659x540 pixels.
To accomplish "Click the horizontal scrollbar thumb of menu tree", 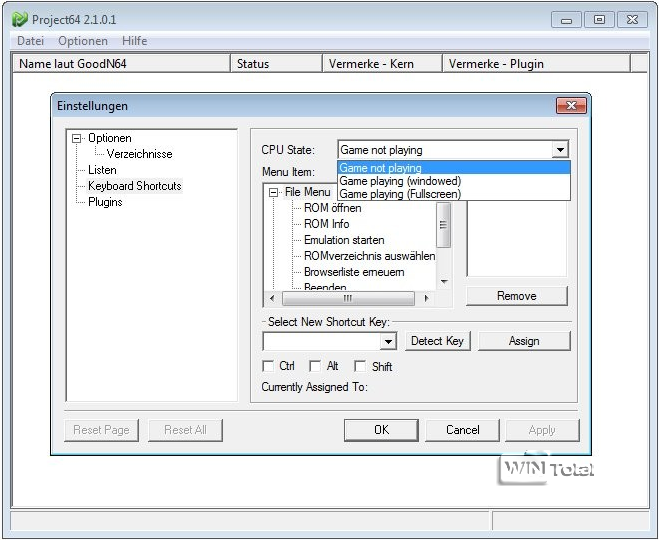I will 348,298.
